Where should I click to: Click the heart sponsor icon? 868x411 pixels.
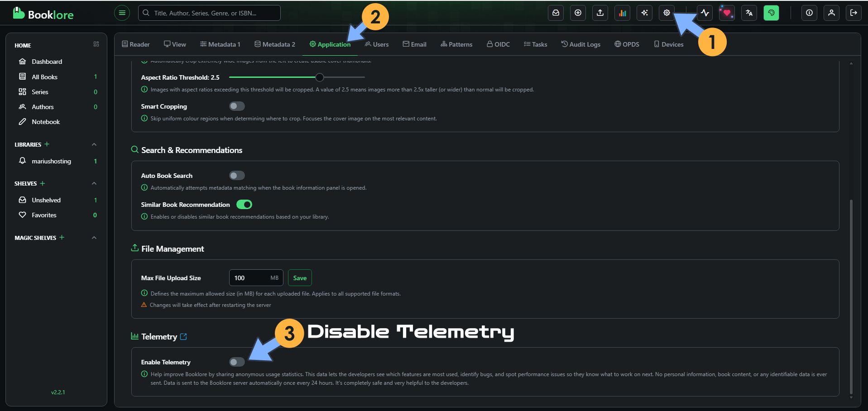point(726,13)
